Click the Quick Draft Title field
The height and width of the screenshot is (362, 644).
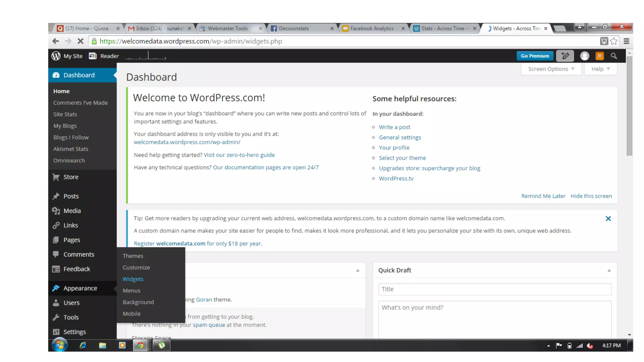pos(494,289)
